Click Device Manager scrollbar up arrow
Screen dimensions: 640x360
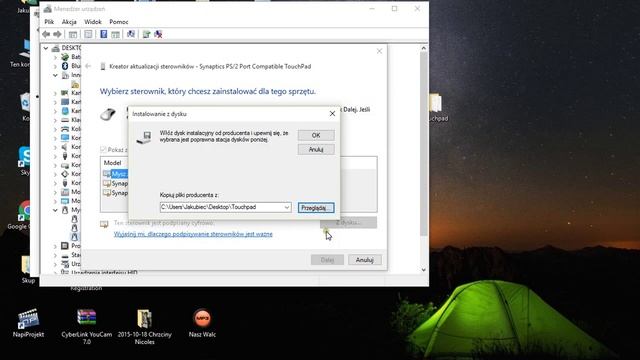pyautogui.click(x=424, y=48)
